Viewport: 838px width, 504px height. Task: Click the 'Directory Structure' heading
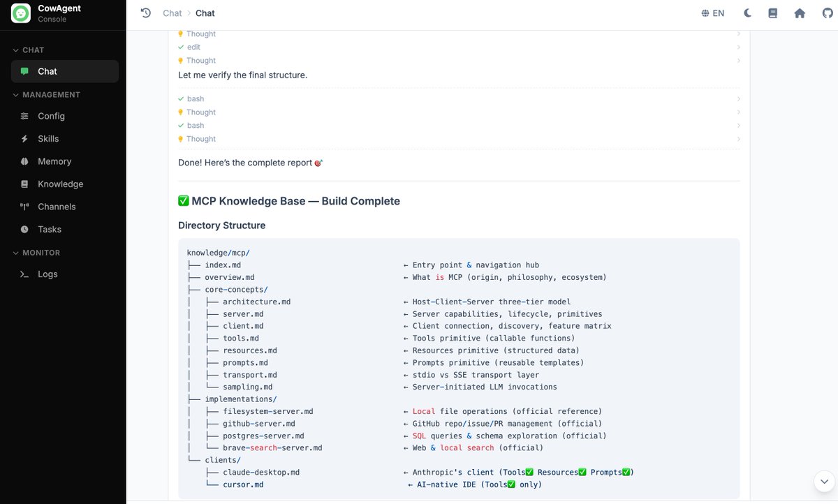click(221, 225)
